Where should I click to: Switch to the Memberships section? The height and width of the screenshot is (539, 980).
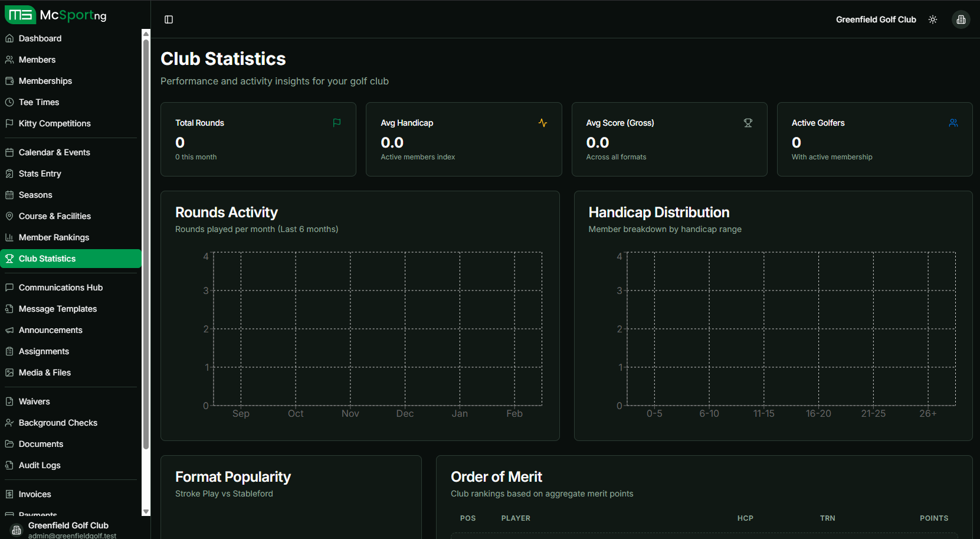tap(45, 81)
